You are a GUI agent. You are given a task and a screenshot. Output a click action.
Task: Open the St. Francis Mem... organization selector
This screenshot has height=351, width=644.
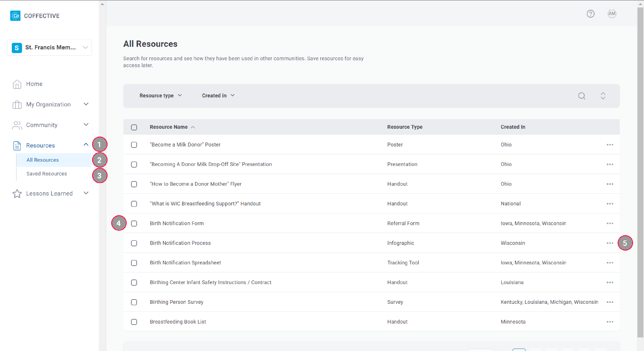[x=50, y=47]
